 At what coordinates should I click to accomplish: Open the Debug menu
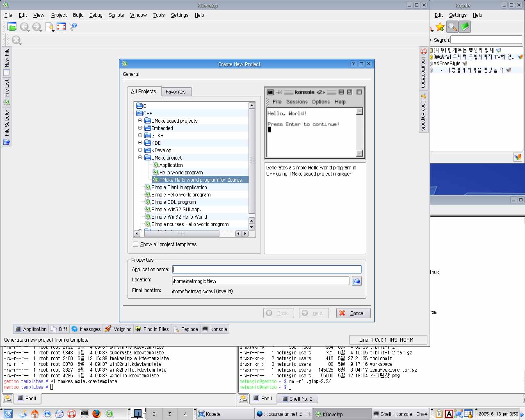[96, 15]
